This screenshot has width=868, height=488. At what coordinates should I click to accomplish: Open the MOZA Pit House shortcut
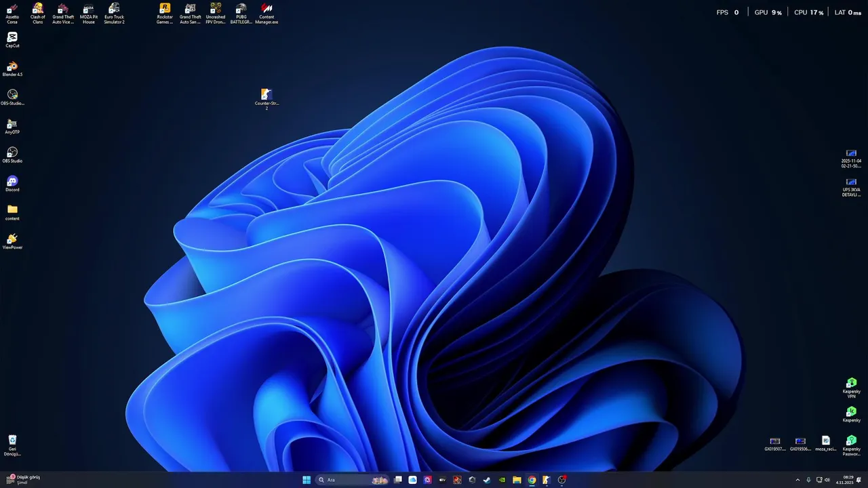(89, 14)
